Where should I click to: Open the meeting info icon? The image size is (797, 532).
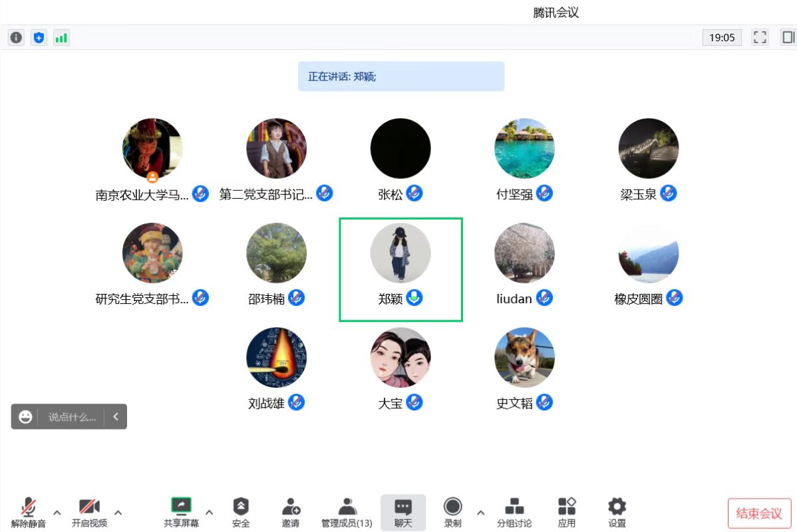(16, 38)
